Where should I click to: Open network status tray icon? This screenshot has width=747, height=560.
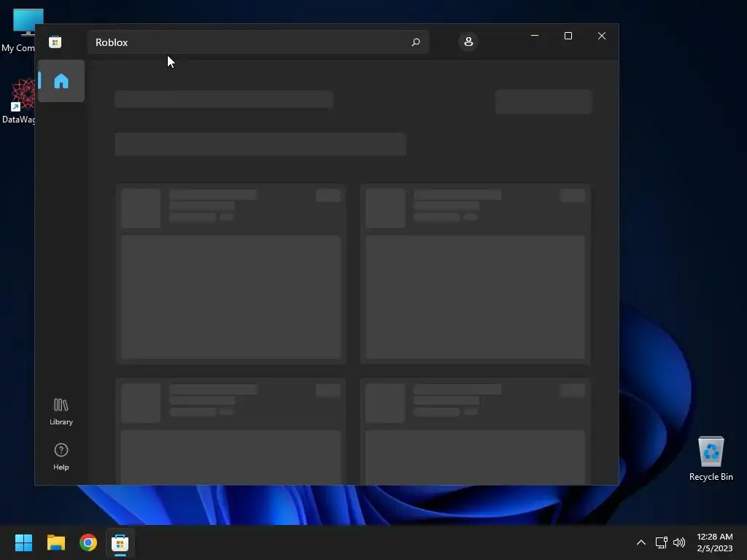pos(661,542)
